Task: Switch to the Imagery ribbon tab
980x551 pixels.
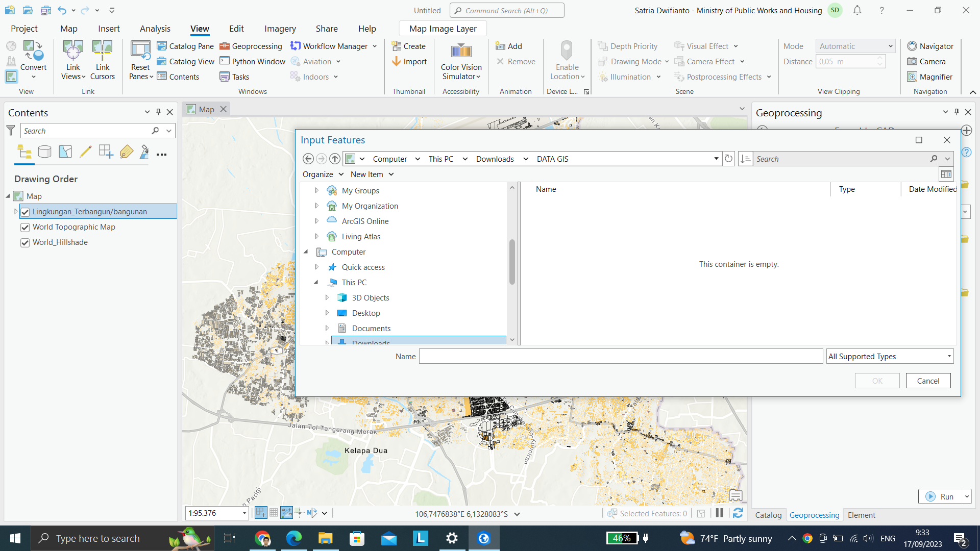Action: click(x=280, y=29)
